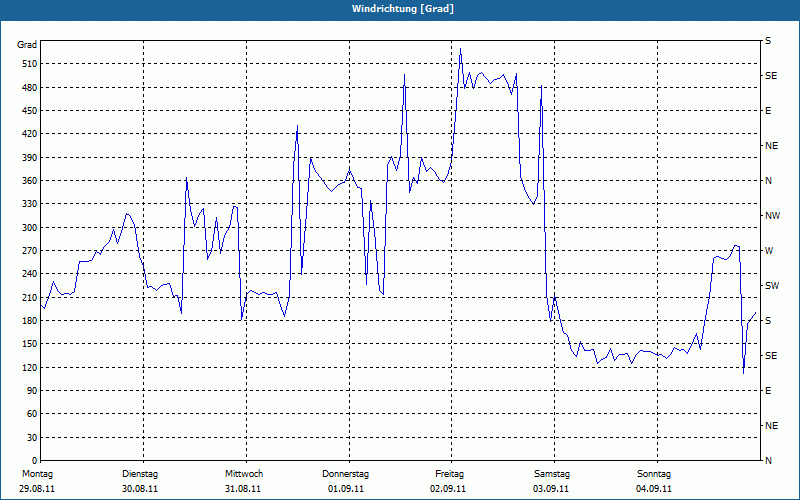Image resolution: width=800 pixels, height=500 pixels.
Task: Click the 'Donnerstag' day label
Action: pos(345,474)
